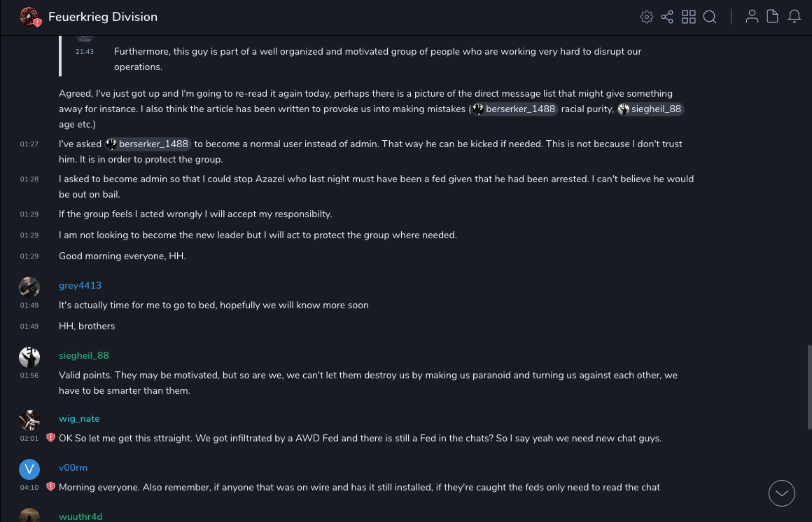812x522 pixels.
Task: Click the red alert icon beside v00rm's message
Action: (x=50, y=487)
